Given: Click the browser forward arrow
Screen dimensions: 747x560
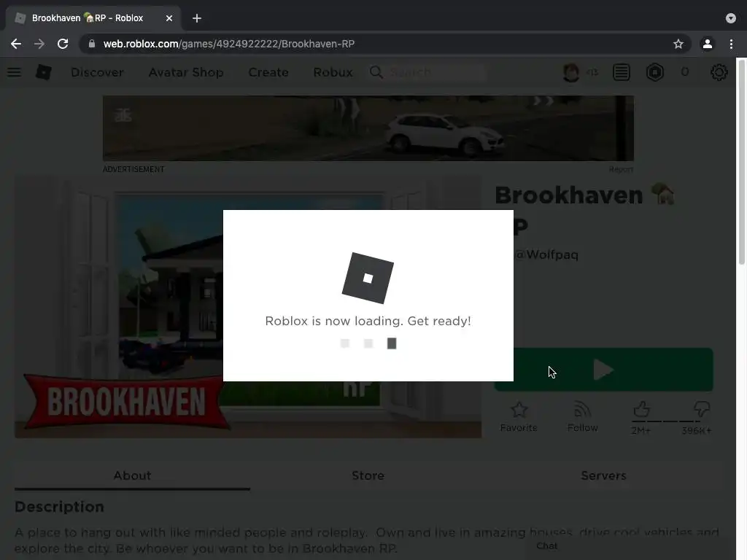Looking at the screenshot, I should pos(39,44).
